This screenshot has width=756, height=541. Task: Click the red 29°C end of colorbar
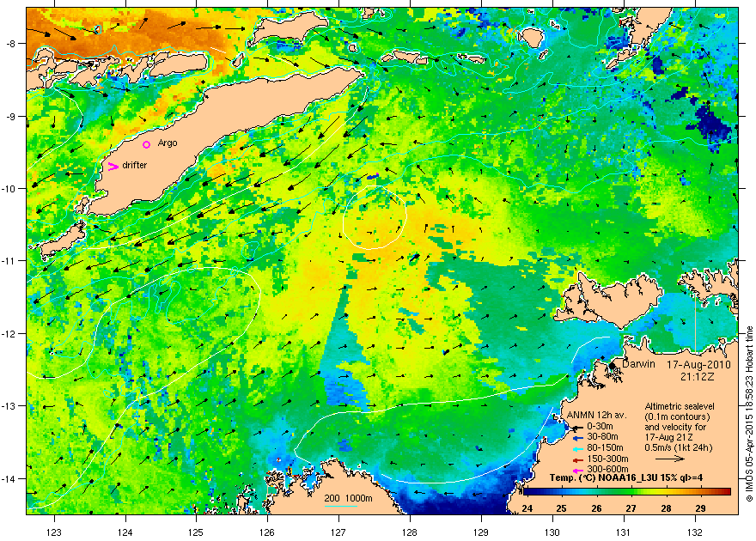point(725,492)
